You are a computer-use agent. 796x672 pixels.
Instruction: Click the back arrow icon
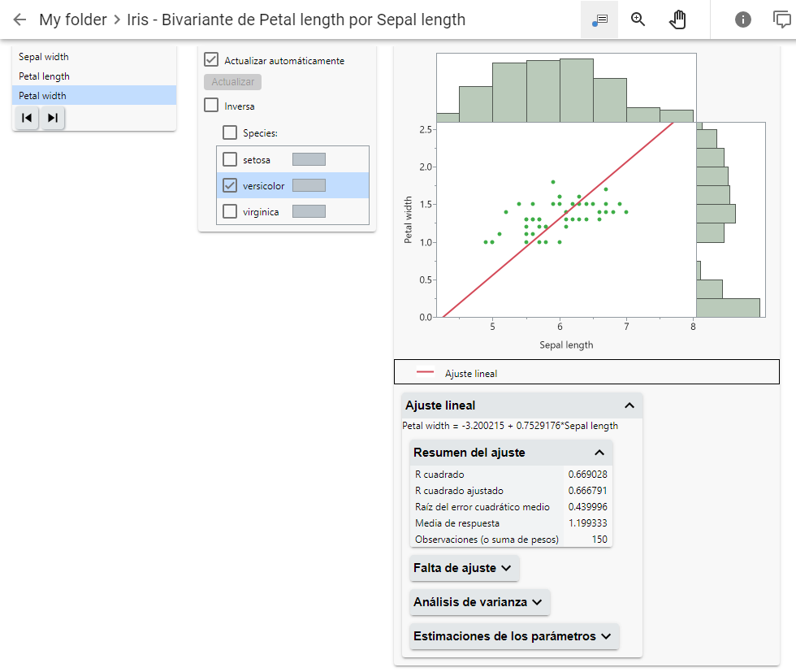[19, 20]
